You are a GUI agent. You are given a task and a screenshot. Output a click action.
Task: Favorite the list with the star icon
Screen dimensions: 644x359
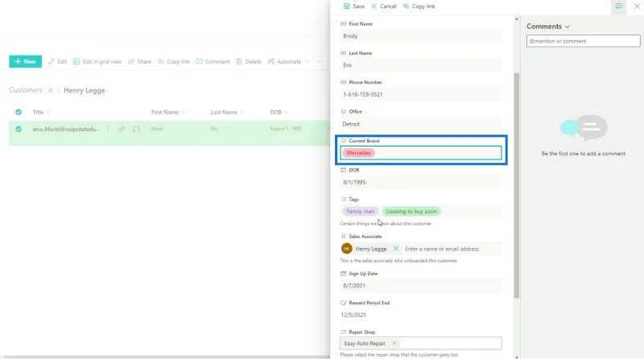(x=51, y=90)
